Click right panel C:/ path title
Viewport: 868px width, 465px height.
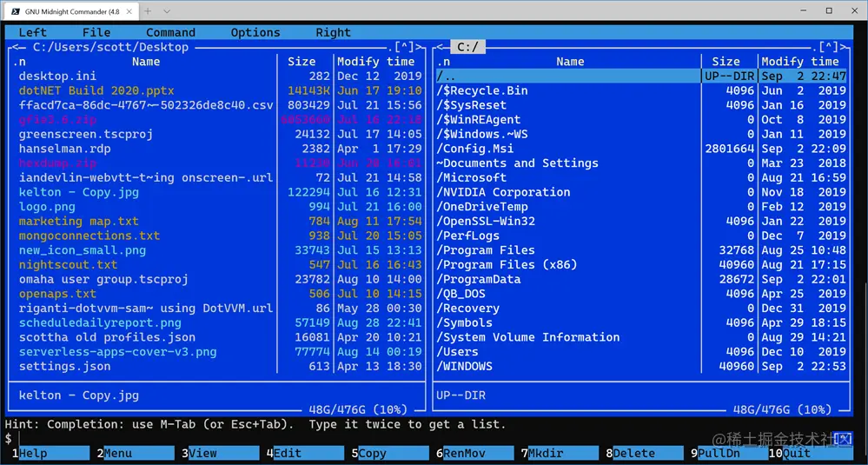tap(467, 47)
